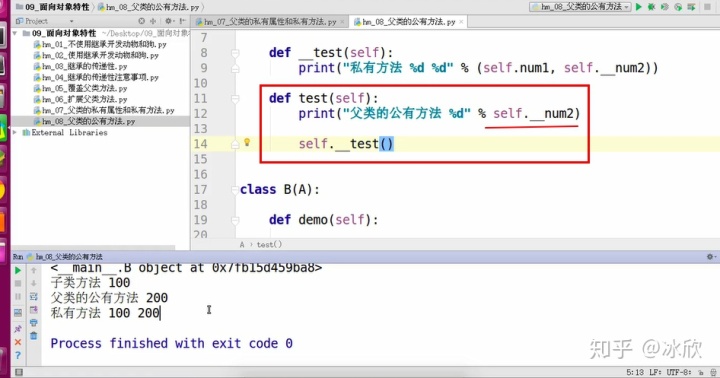Viewport: 720px width, 378px height.
Task: Select hm_06_扩展父类方法.py file
Action: [80, 100]
